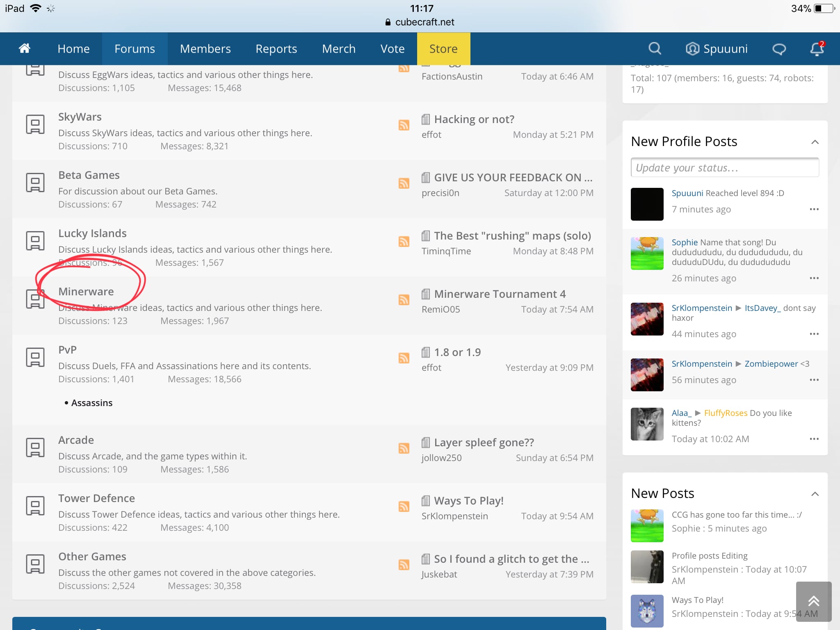This screenshot has height=630, width=840.
Task: Open the SkyWars RSS feed icon
Action: (404, 125)
